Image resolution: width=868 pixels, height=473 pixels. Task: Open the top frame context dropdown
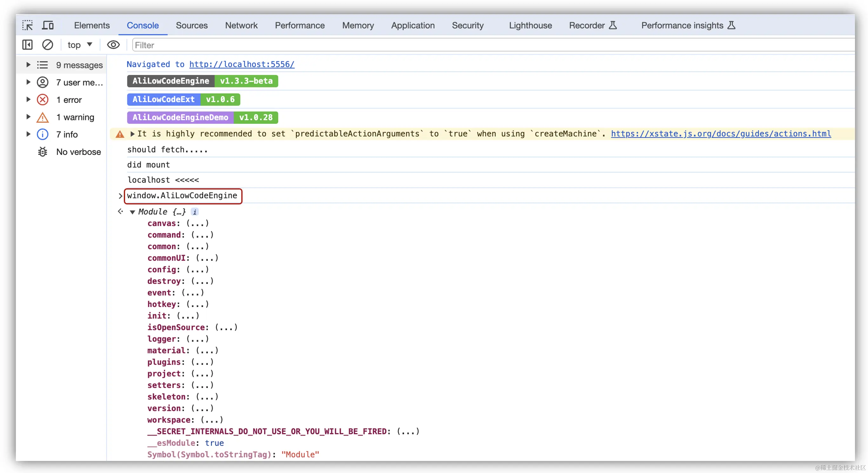click(x=79, y=44)
